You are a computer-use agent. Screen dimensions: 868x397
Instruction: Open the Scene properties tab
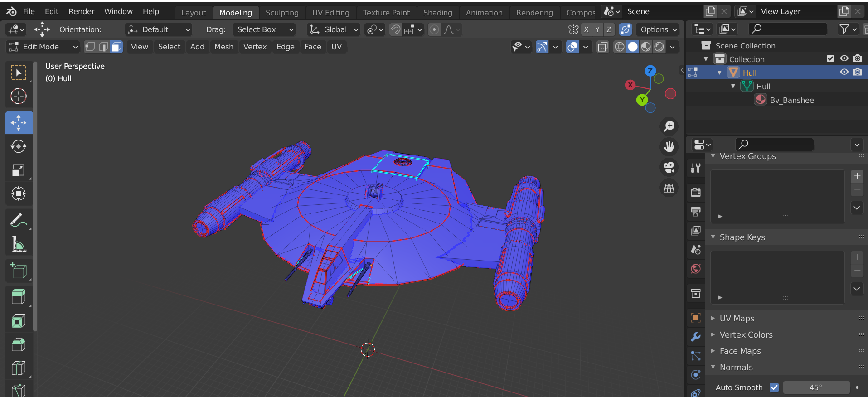(x=696, y=249)
